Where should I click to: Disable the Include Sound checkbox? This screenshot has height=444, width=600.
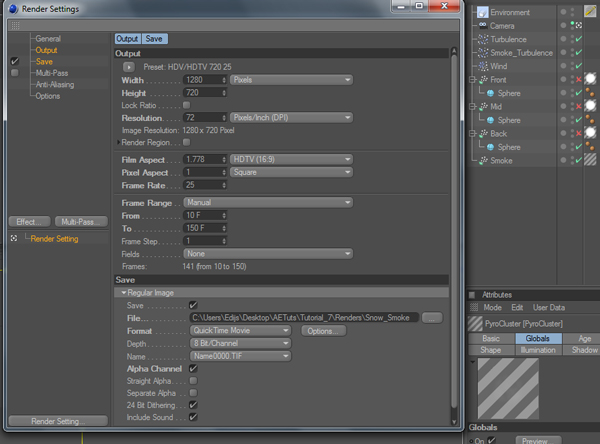pyautogui.click(x=193, y=417)
